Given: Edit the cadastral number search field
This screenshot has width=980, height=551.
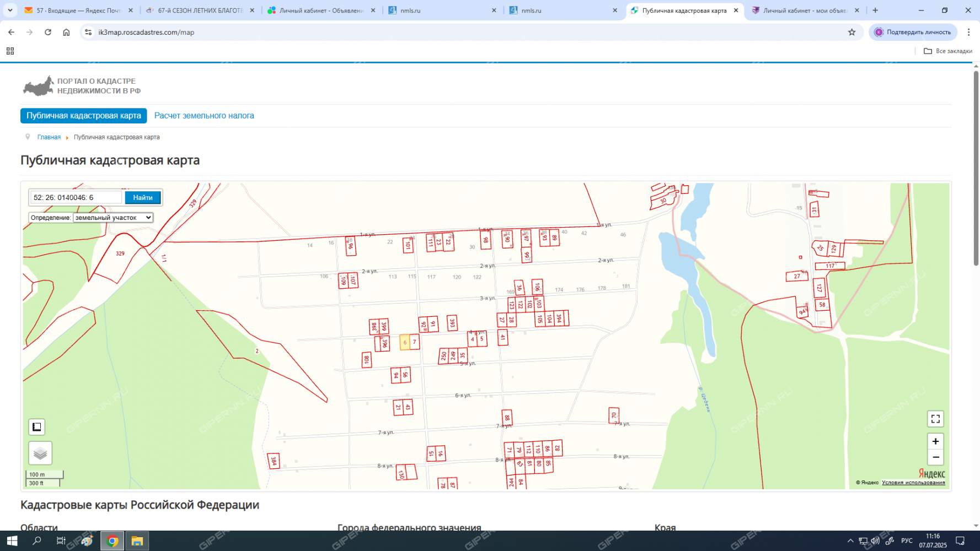Looking at the screenshot, I should click(76, 197).
